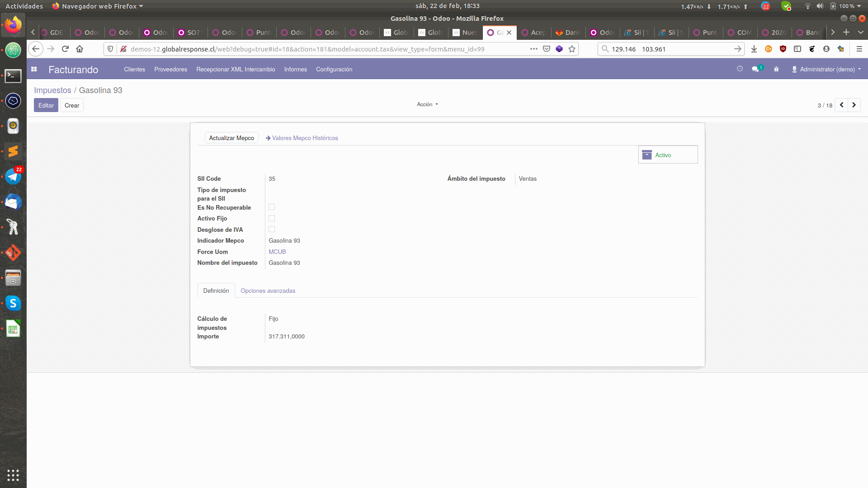Viewport: 868px width, 488px height.
Task: Click the Editar button
Action: (46, 105)
